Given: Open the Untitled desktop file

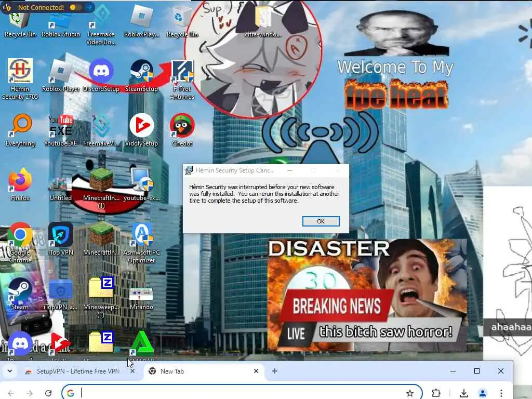Looking at the screenshot, I should point(61,189).
